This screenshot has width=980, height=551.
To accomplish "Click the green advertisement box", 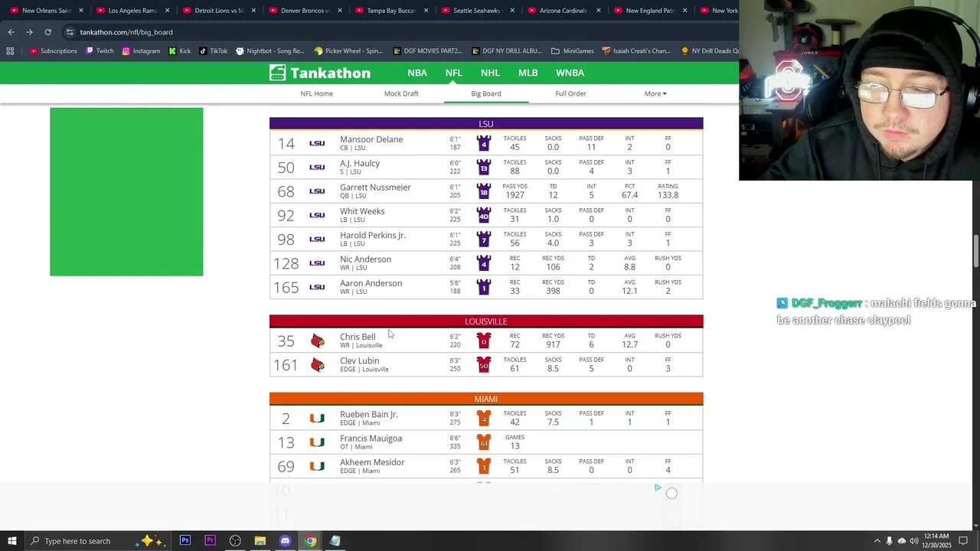I will (x=126, y=191).
